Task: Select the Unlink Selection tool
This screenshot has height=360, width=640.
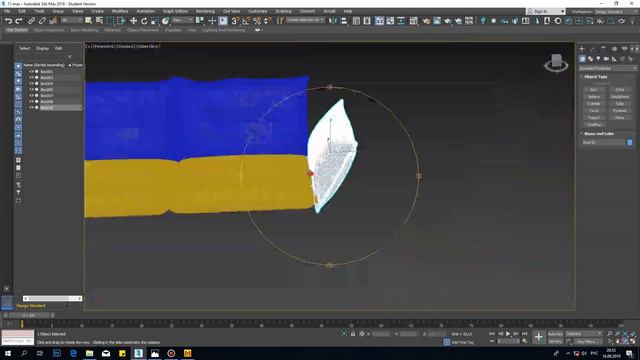Action: pos(42,21)
